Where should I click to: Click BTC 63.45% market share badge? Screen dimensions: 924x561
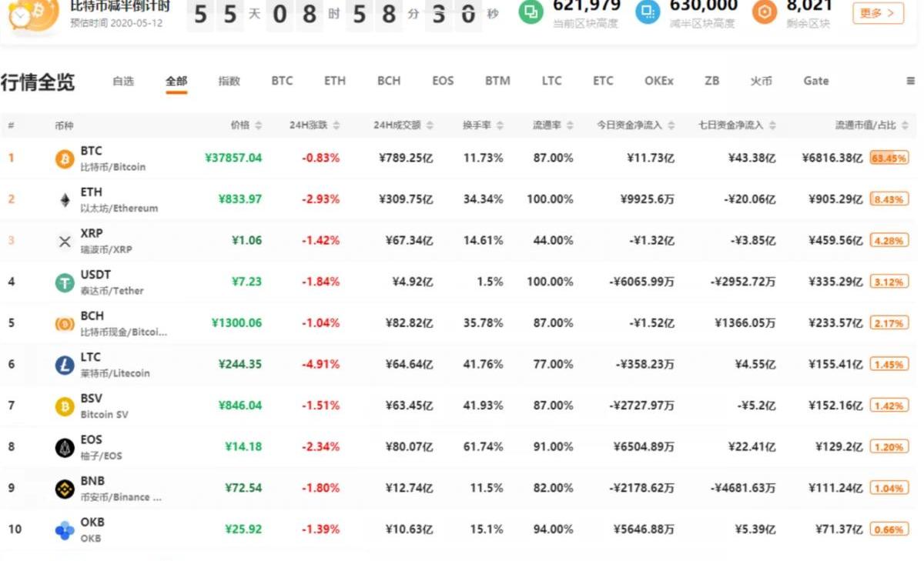click(x=889, y=158)
